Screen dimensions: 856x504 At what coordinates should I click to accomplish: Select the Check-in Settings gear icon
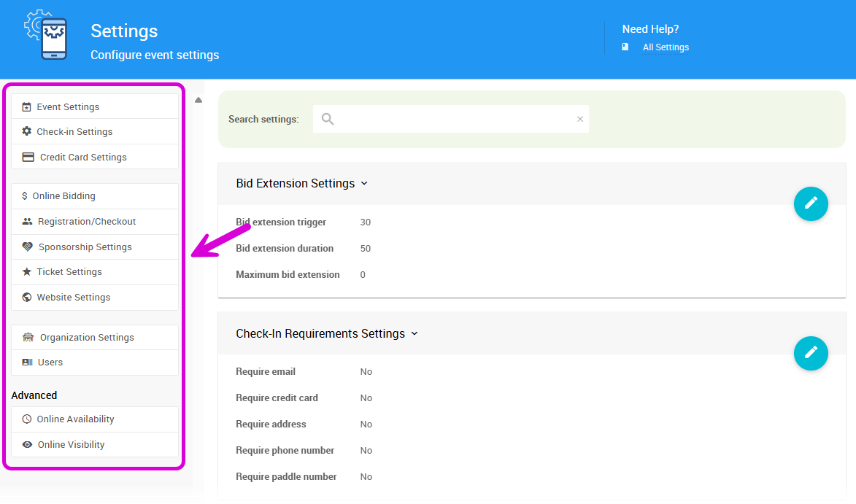pyautogui.click(x=26, y=131)
